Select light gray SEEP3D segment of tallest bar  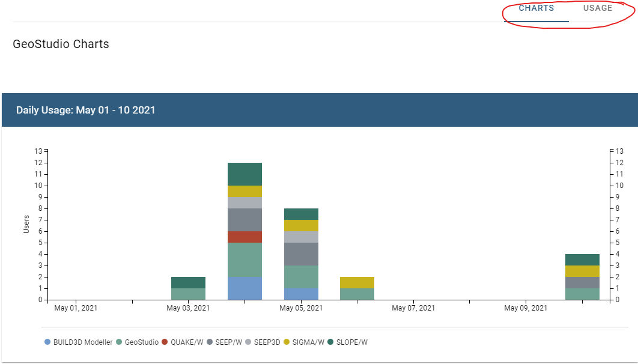(x=245, y=203)
